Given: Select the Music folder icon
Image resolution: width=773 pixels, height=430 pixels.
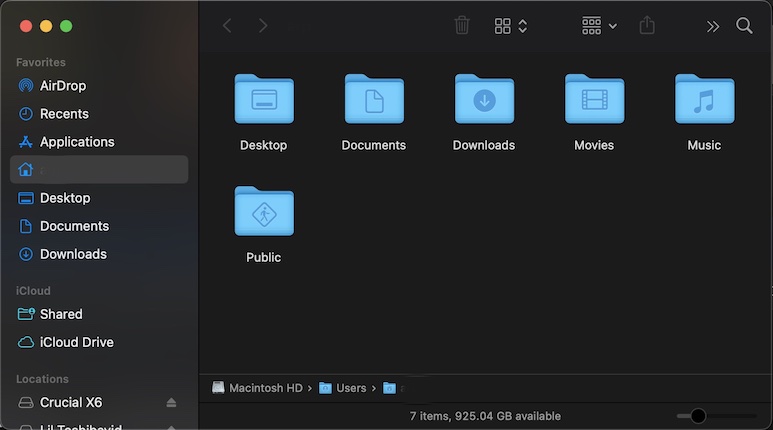Looking at the screenshot, I should click(x=704, y=99).
